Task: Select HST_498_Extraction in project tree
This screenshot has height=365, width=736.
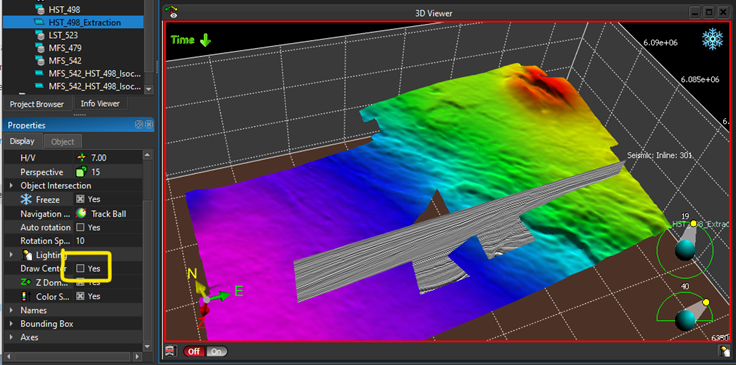Action: (x=84, y=22)
